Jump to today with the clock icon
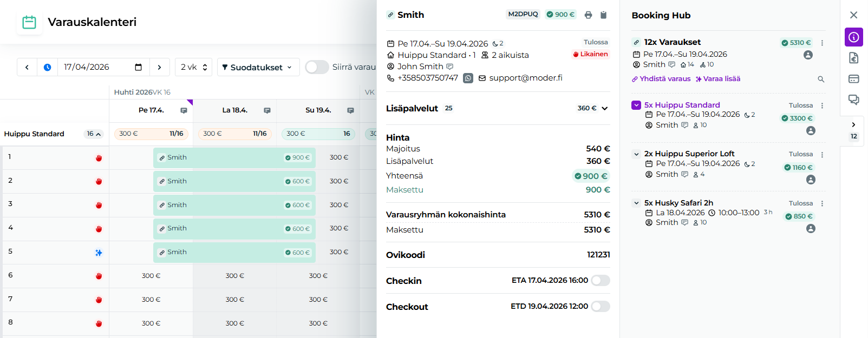 (x=48, y=68)
